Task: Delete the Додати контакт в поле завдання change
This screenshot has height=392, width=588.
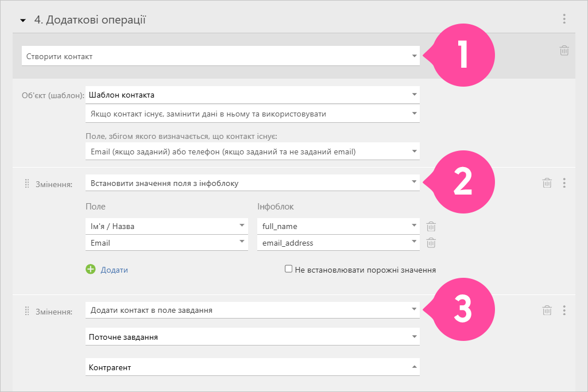Action: pos(547,311)
